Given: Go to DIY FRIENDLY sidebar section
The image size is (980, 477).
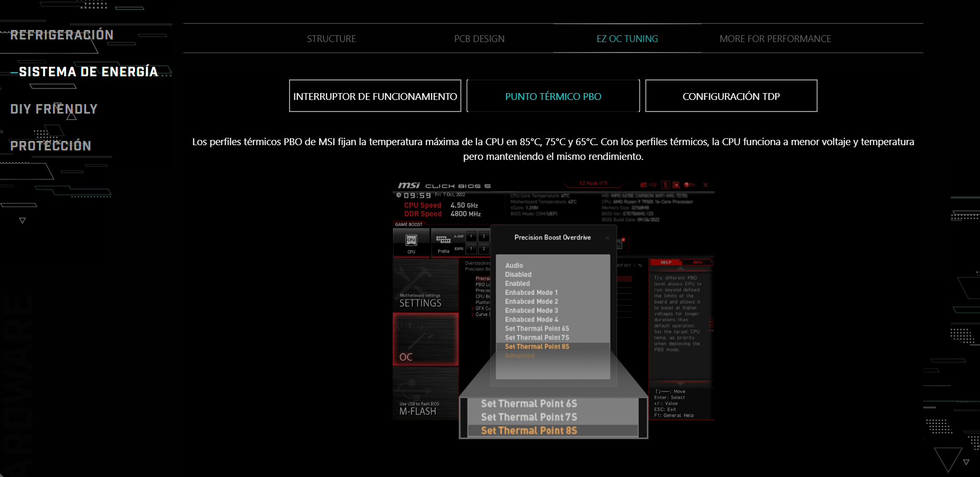Looking at the screenshot, I should click(54, 109).
